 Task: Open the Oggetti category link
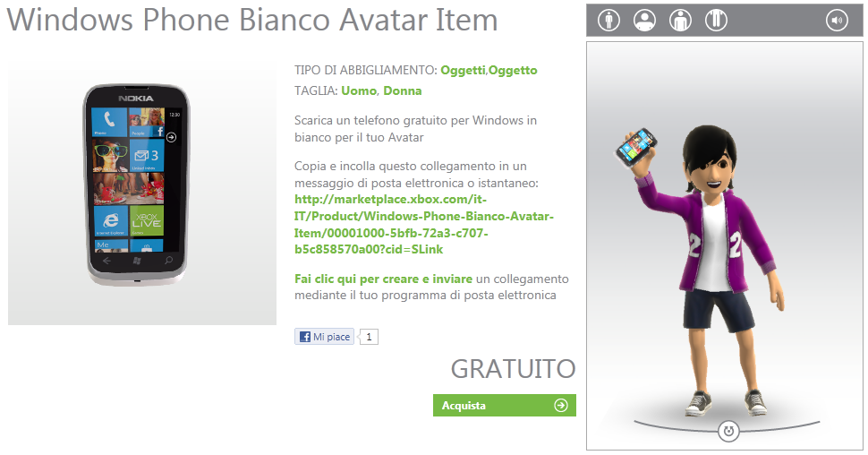(x=463, y=71)
